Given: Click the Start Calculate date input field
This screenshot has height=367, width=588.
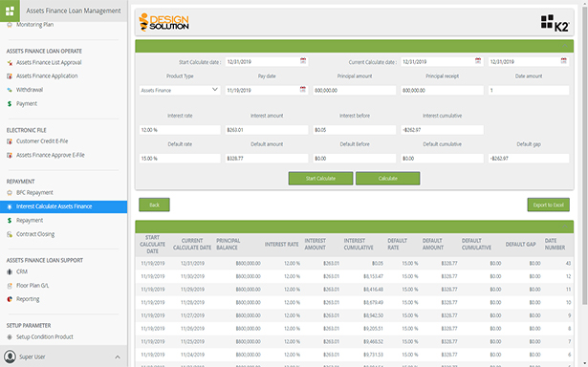Looking at the screenshot, I should click(x=267, y=62).
